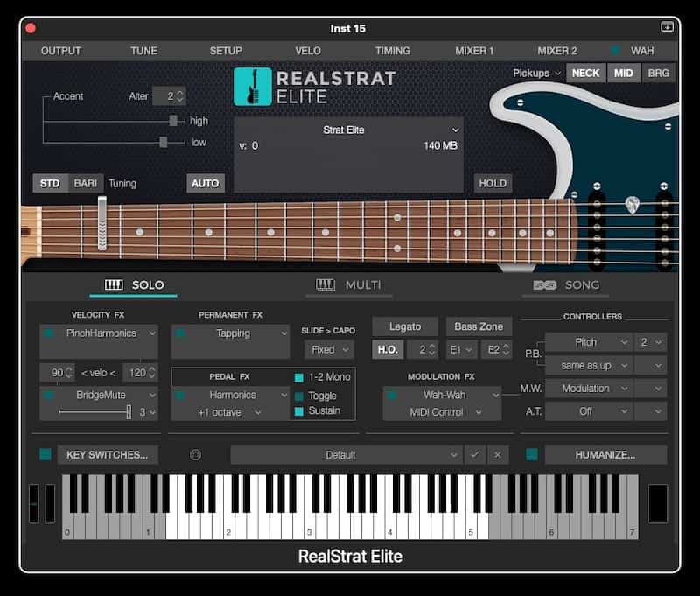Uncheck the Sustain checkbox
This screenshot has width=700, height=596.
[299, 411]
